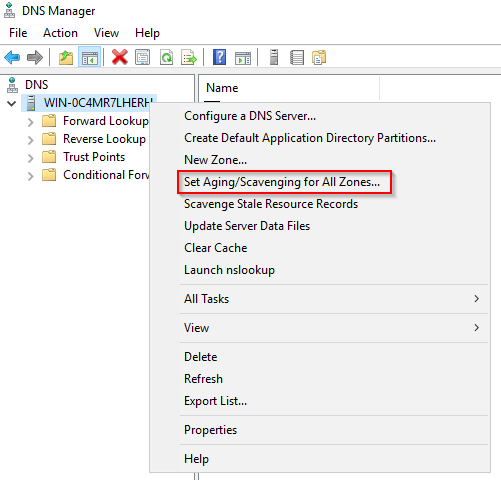Viewport: 501px width, 480px height.
Task: Click the red X Delete toolbar icon
Action: tap(120, 57)
